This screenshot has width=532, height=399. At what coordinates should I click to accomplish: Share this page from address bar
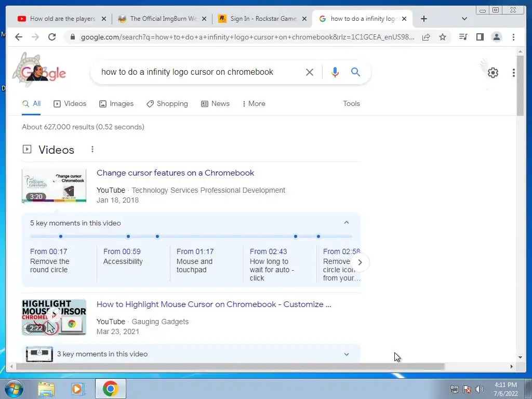[426, 37]
